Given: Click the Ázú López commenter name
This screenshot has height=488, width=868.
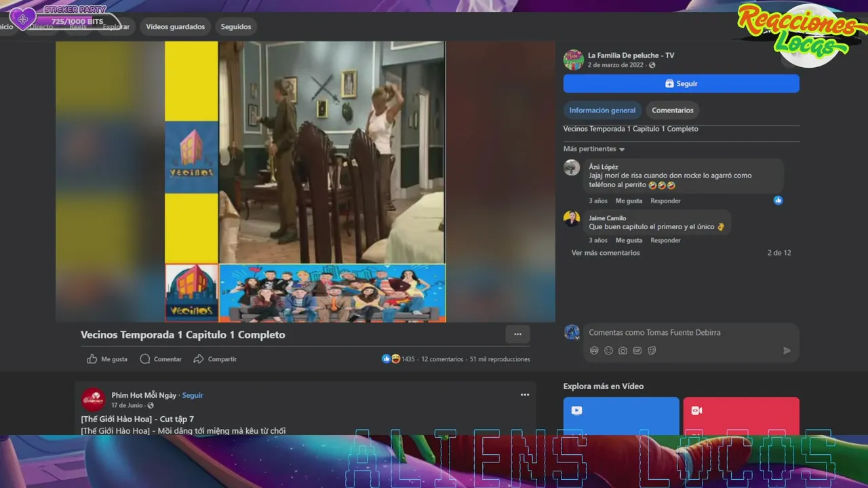Looking at the screenshot, I should point(604,167).
